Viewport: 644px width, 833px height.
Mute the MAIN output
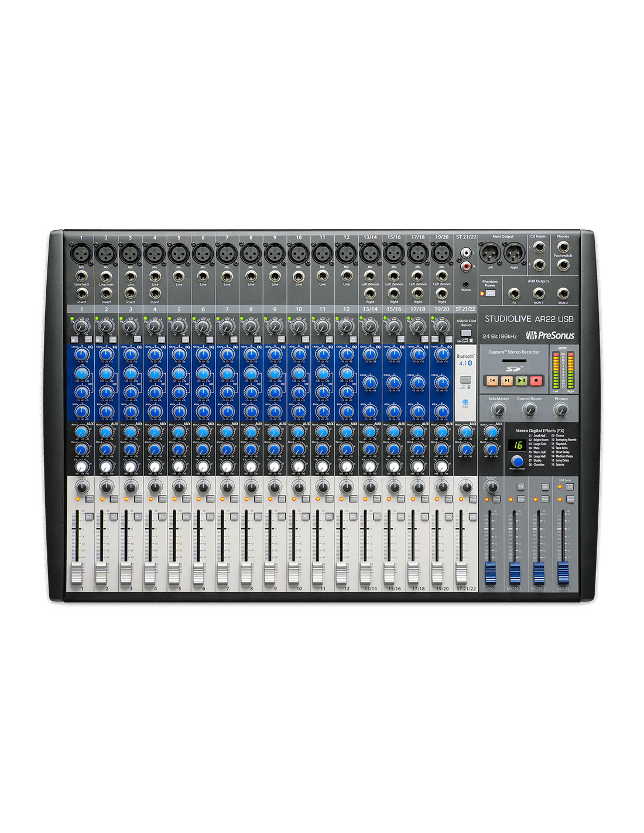point(570,499)
